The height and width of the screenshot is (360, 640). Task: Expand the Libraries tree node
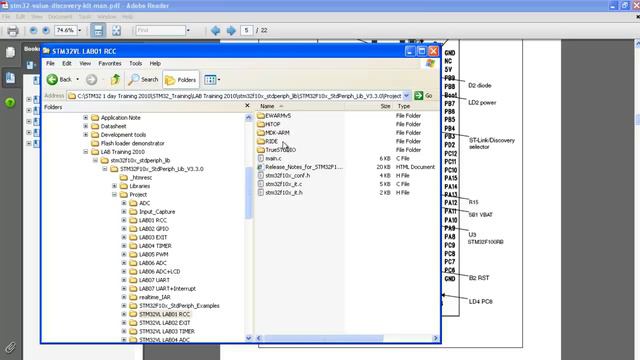(x=115, y=186)
